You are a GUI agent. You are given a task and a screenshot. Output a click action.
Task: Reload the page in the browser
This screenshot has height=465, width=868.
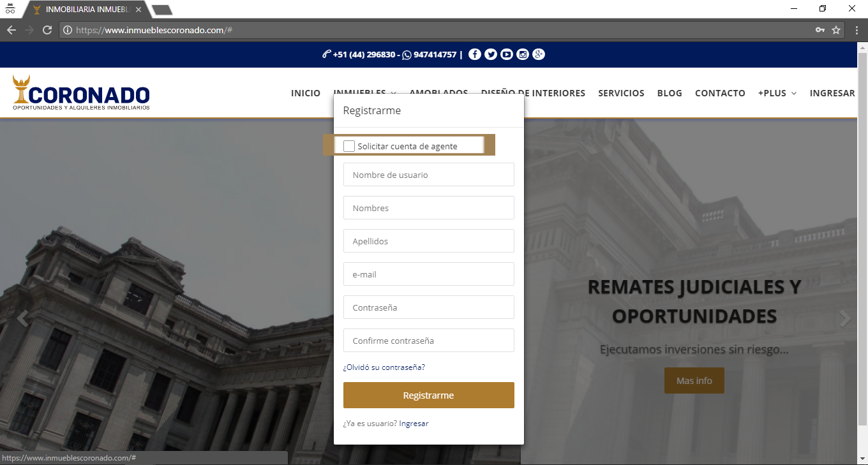[x=47, y=30]
